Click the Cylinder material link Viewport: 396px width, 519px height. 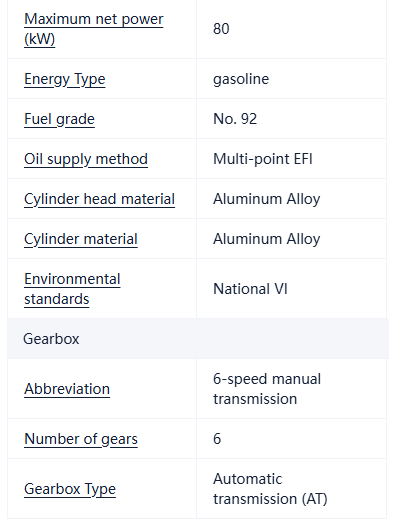pyautogui.click(x=81, y=239)
